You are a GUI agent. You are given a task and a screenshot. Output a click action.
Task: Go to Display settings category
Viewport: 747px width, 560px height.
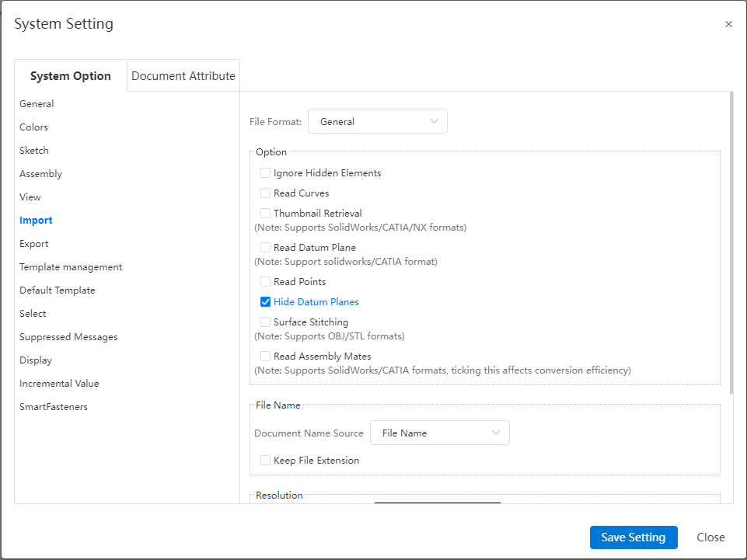pyautogui.click(x=36, y=360)
